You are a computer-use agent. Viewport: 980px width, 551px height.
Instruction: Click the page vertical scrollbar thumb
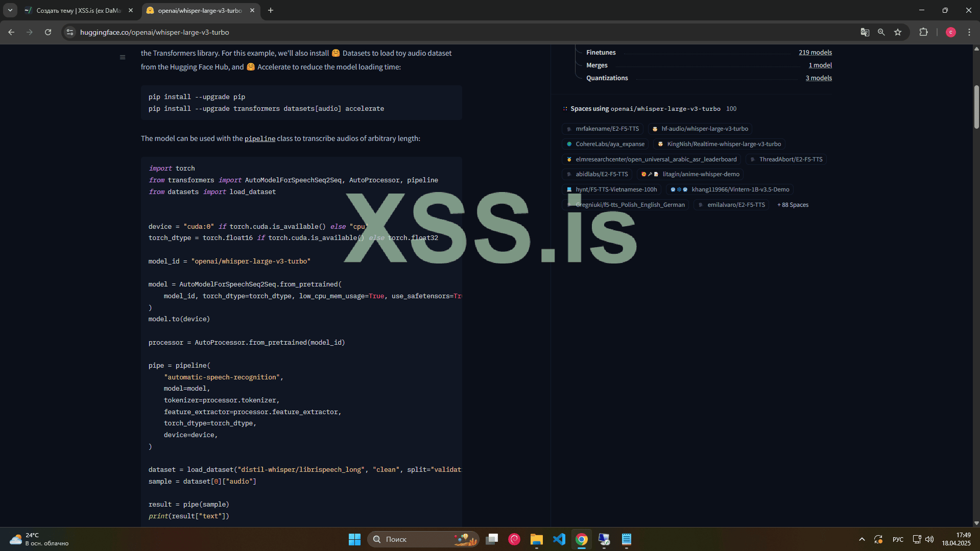tap(976, 107)
